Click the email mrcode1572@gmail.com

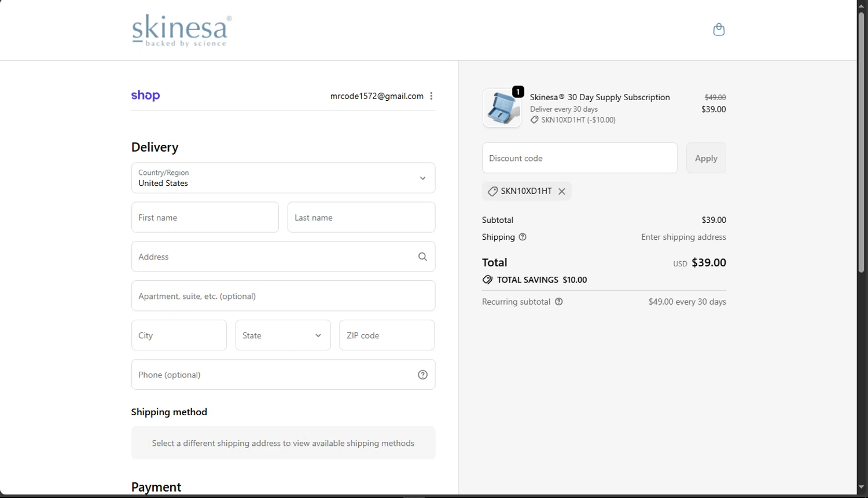point(377,96)
